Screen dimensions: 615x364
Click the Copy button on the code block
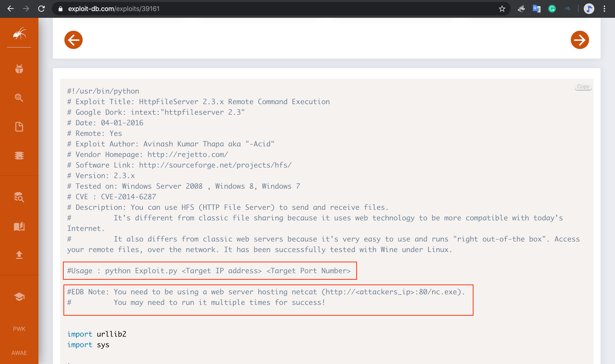(x=583, y=87)
